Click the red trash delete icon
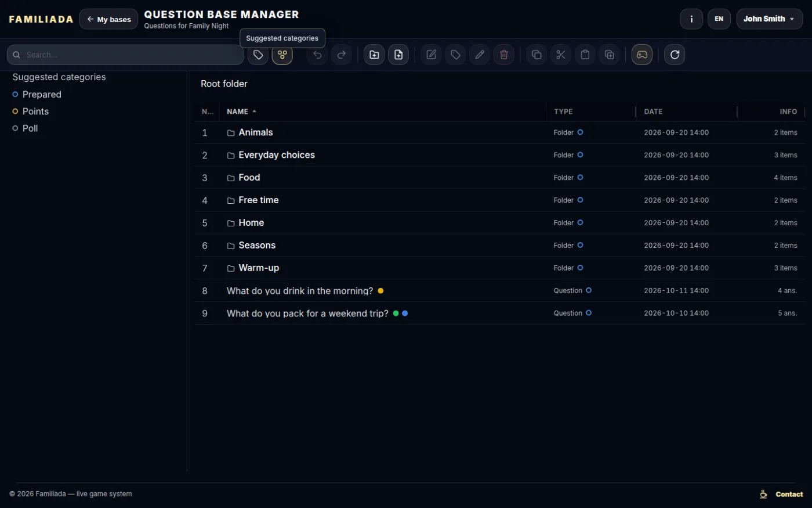Image resolution: width=812 pixels, height=508 pixels. point(504,55)
